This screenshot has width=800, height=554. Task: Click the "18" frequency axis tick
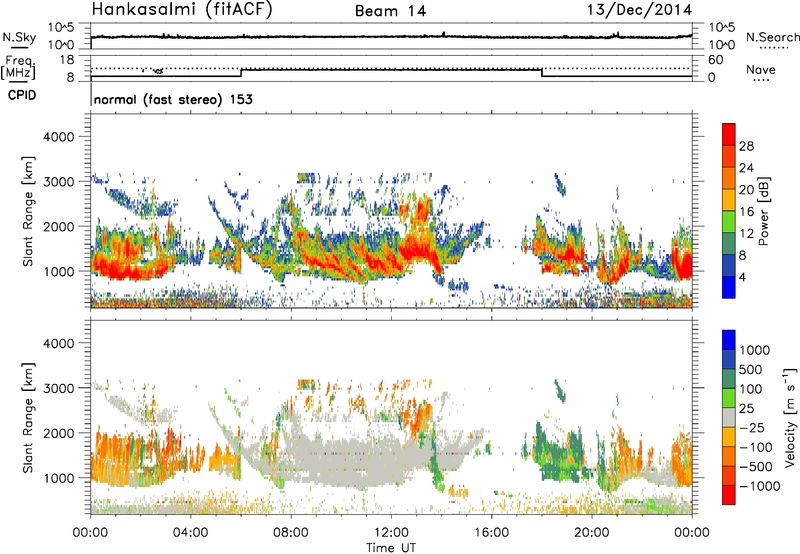click(67, 60)
